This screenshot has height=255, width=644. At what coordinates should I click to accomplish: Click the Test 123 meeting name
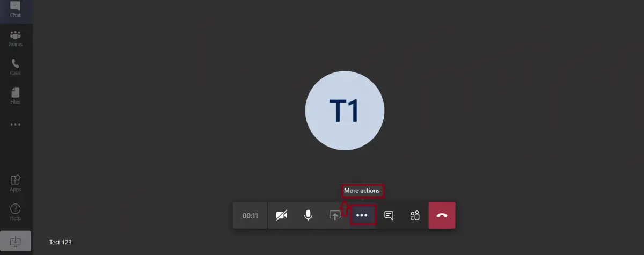click(x=60, y=242)
